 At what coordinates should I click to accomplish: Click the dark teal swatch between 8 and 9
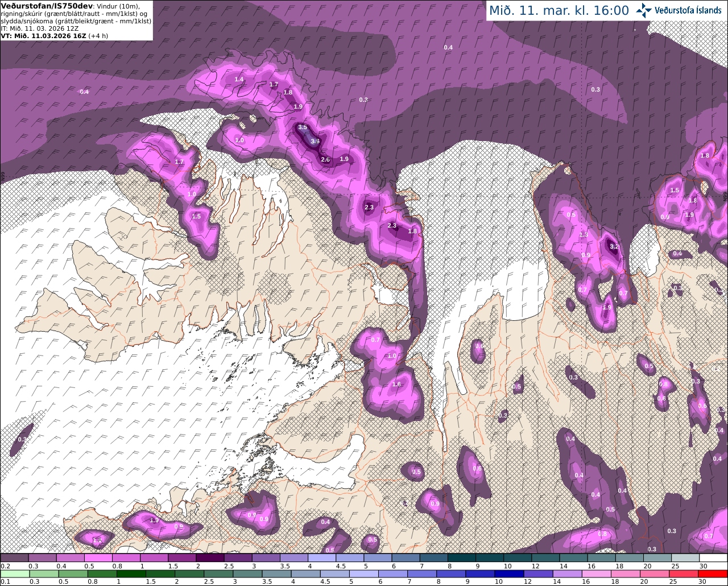(461, 558)
